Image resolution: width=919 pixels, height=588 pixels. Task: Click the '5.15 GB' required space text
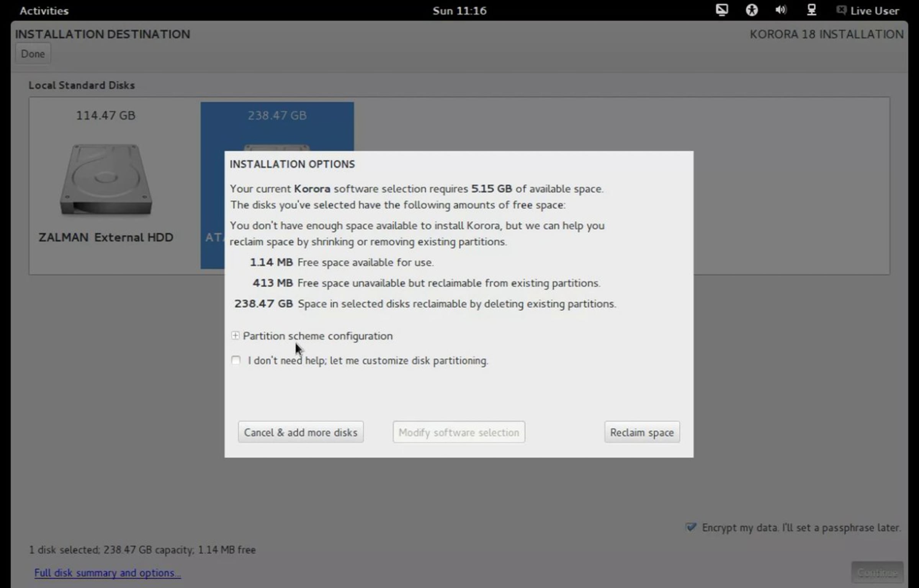tap(491, 189)
